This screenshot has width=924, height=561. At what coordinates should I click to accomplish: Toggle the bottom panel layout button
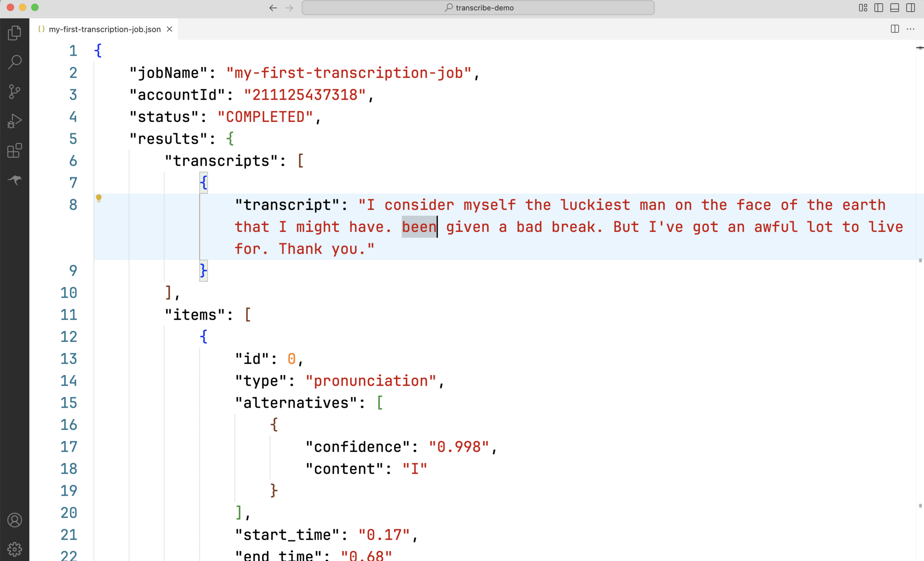894,8
